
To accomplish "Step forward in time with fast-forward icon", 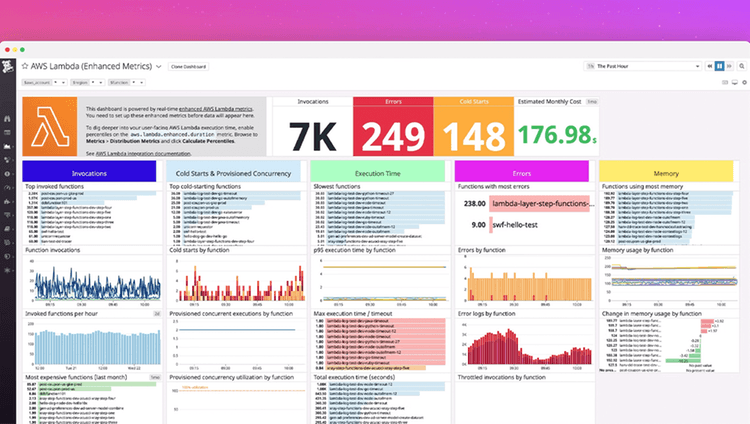I will click(729, 66).
